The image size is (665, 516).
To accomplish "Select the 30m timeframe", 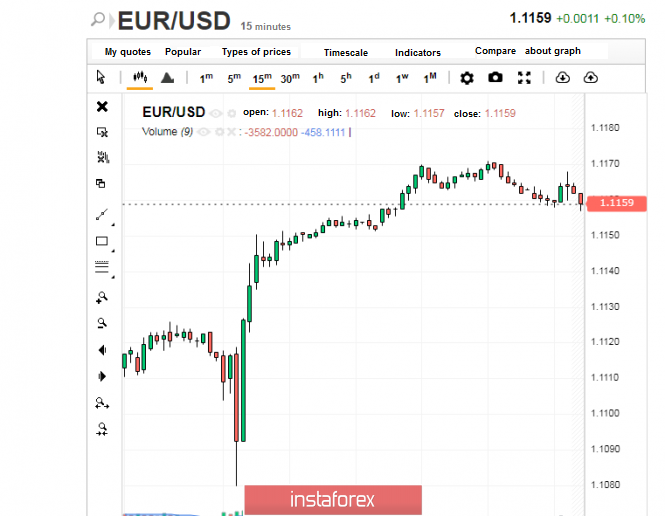I will pyautogui.click(x=290, y=78).
